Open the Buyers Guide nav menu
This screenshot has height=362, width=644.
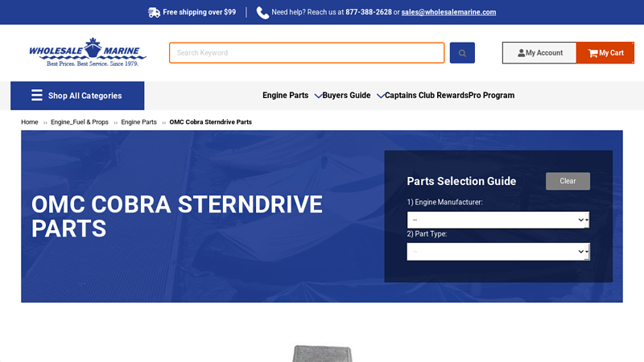(x=346, y=95)
